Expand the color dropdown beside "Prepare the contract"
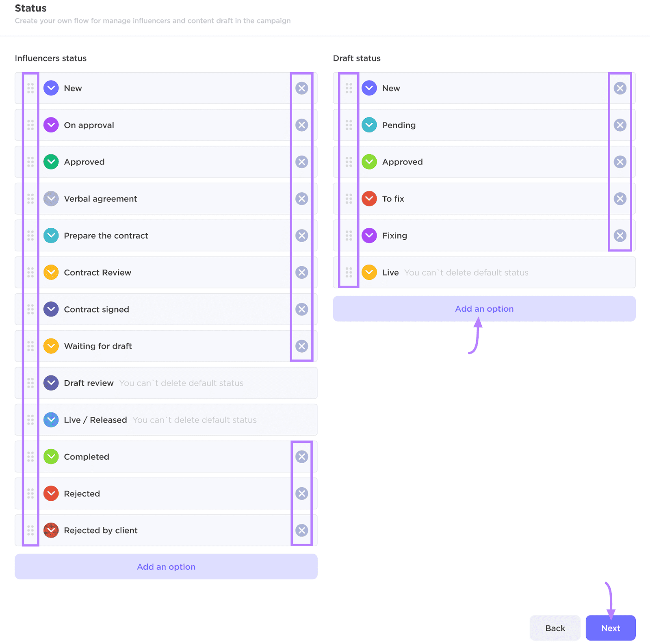650x644 pixels. click(x=51, y=235)
